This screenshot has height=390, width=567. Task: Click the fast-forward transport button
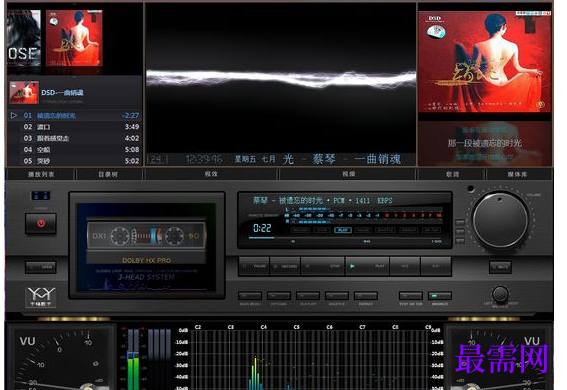pyautogui.click(x=436, y=266)
